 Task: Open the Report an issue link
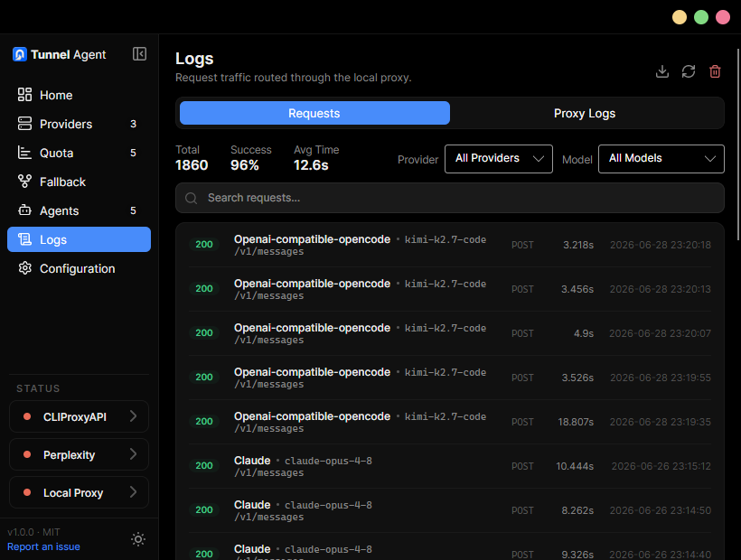coord(43,546)
